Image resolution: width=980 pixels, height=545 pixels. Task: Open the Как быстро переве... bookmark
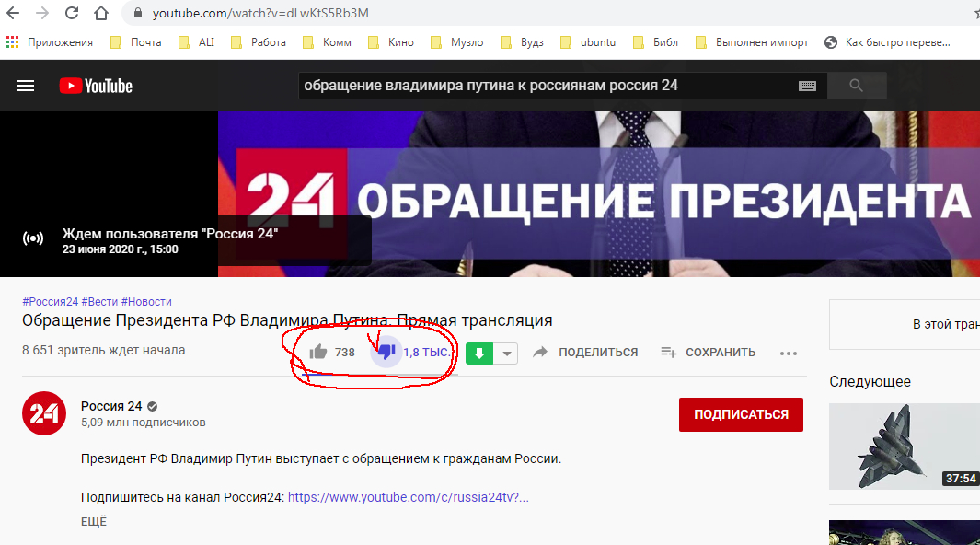tap(887, 41)
